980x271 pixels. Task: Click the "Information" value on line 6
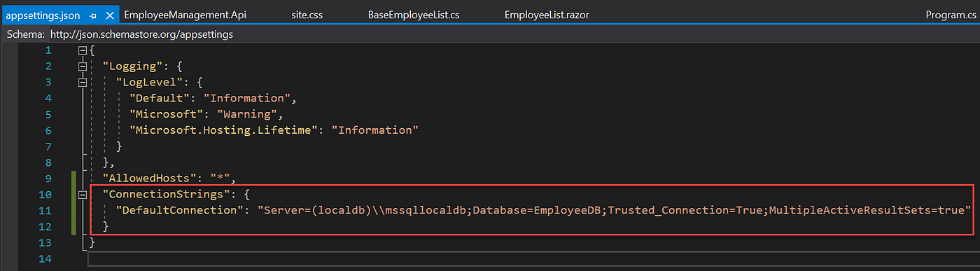(x=375, y=130)
